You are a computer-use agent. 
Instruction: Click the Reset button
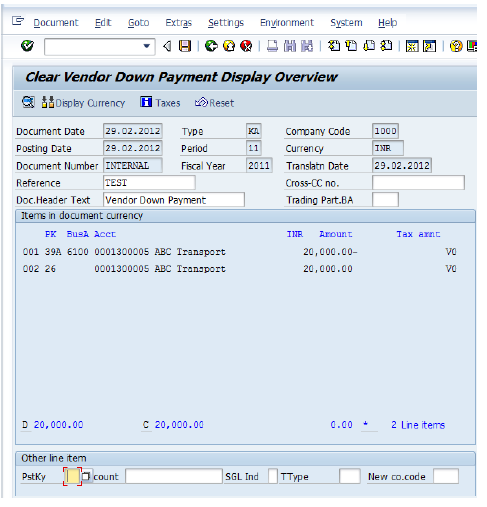(214, 103)
